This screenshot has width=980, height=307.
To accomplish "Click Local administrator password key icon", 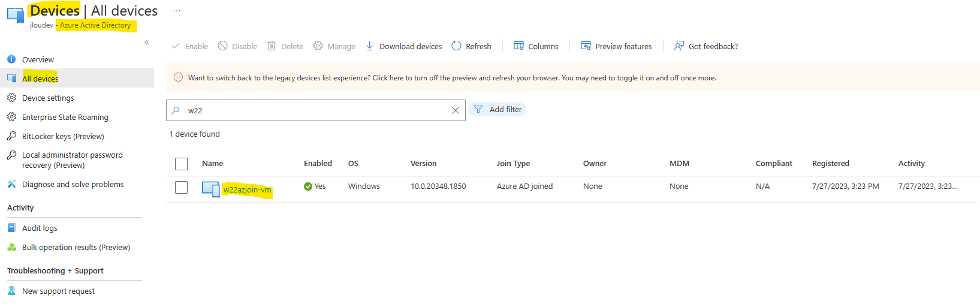I will 11,155.
